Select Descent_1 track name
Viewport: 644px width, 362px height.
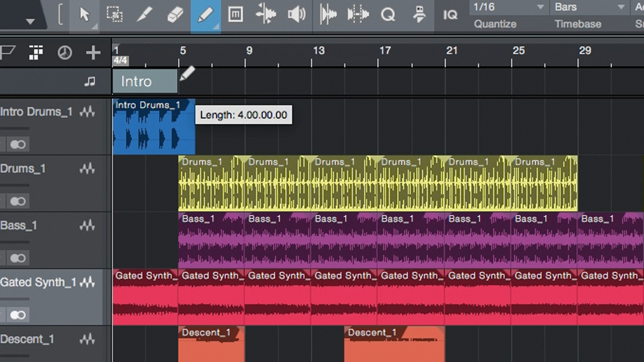(x=27, y=339)
